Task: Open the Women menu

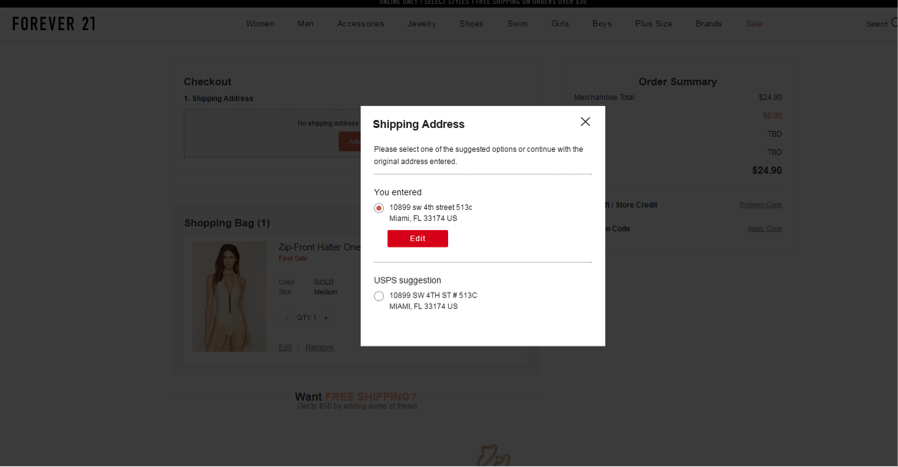Action: click(260, 23)
